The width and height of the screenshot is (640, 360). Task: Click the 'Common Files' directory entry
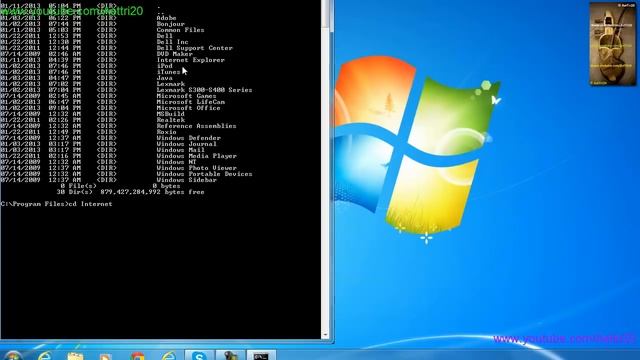coord(180,30)
